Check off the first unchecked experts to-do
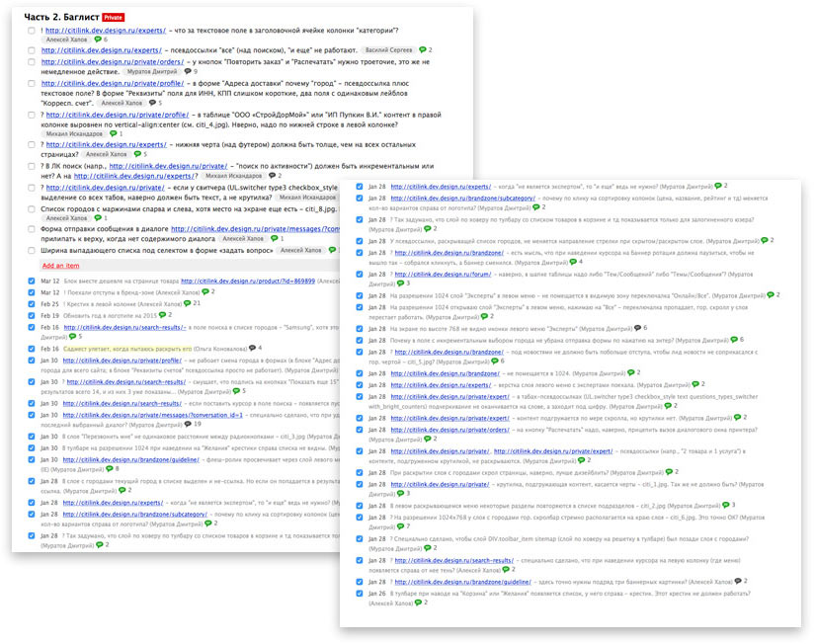Image resolution: width=816 pixels, height=644 pixels. (32, 31)
